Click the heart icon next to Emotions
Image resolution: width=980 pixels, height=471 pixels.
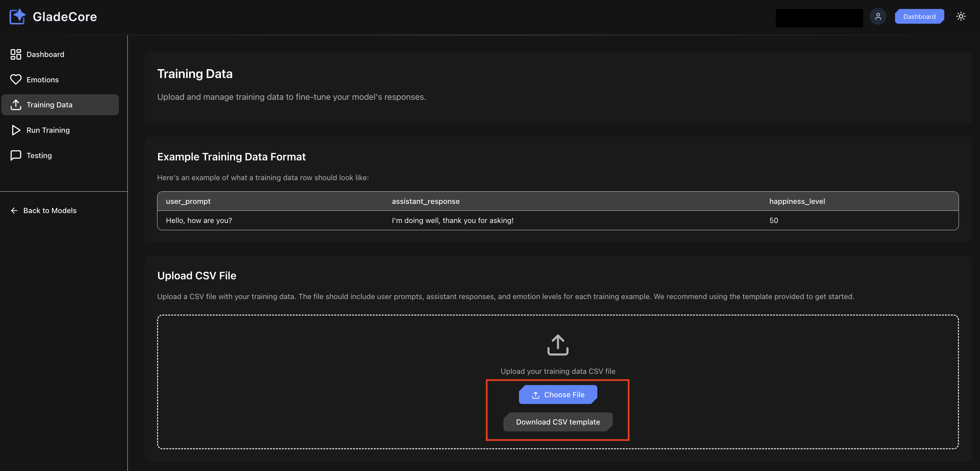pyautogui.click(x=15, y=79)
